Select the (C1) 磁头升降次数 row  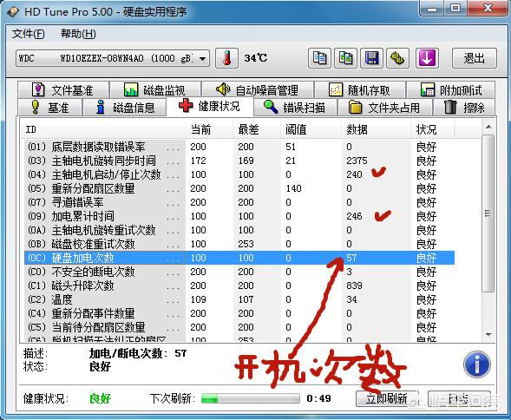239,285
